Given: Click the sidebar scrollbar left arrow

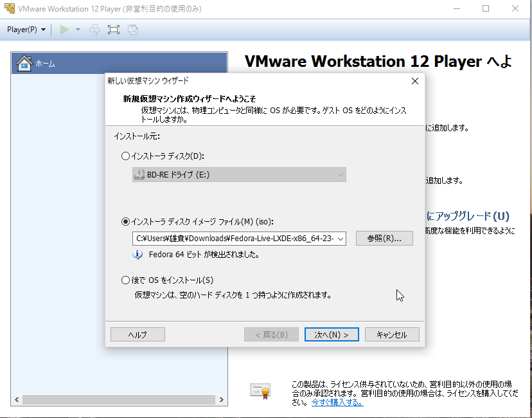Looking at the screenshot, I should point(17,399).
